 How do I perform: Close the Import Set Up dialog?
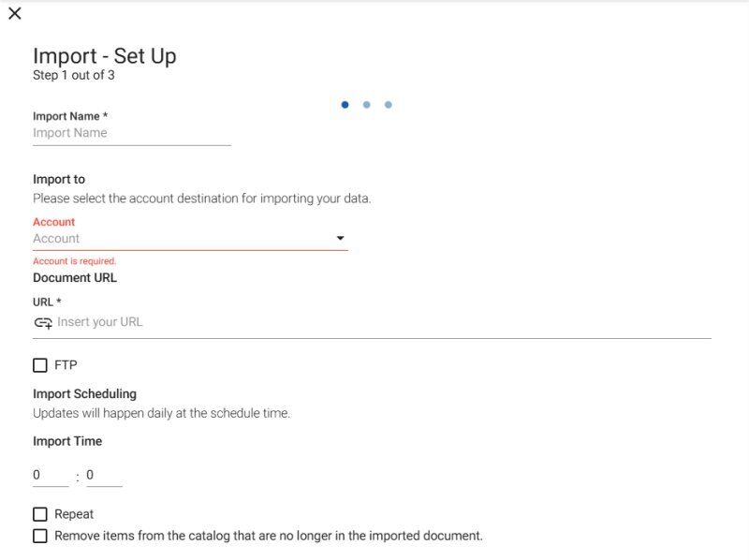coord(15,14)
